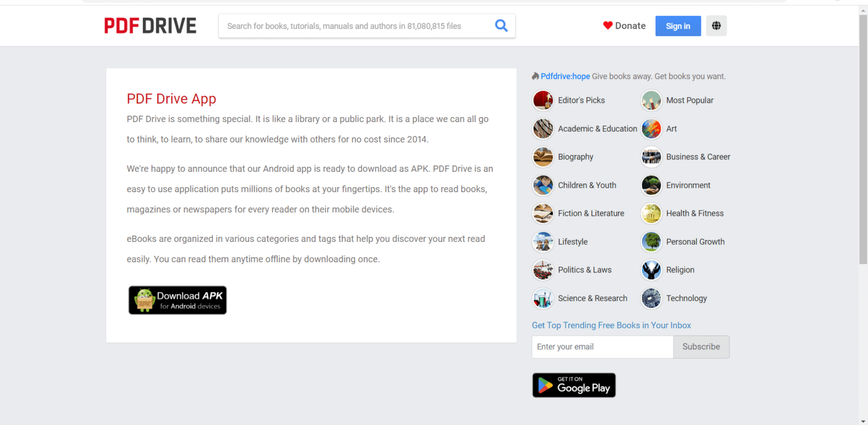The image size is (868, 425).
Task: Open the Children & Youth text link
Action: 587,185
